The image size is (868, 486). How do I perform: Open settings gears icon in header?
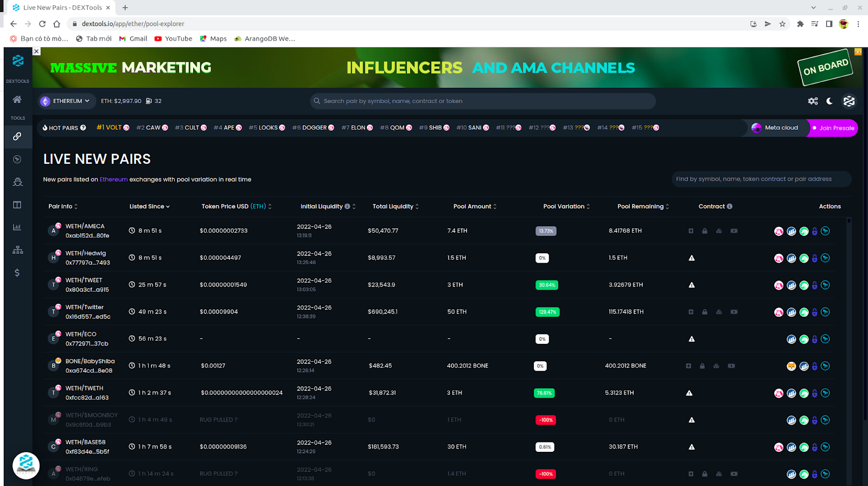[813, 101]
